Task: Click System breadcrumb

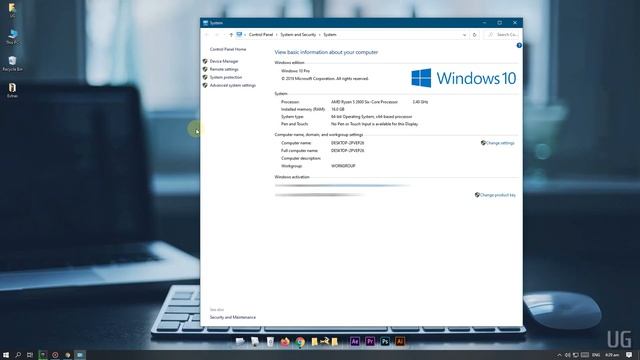Action: click(x=330, y=35)
